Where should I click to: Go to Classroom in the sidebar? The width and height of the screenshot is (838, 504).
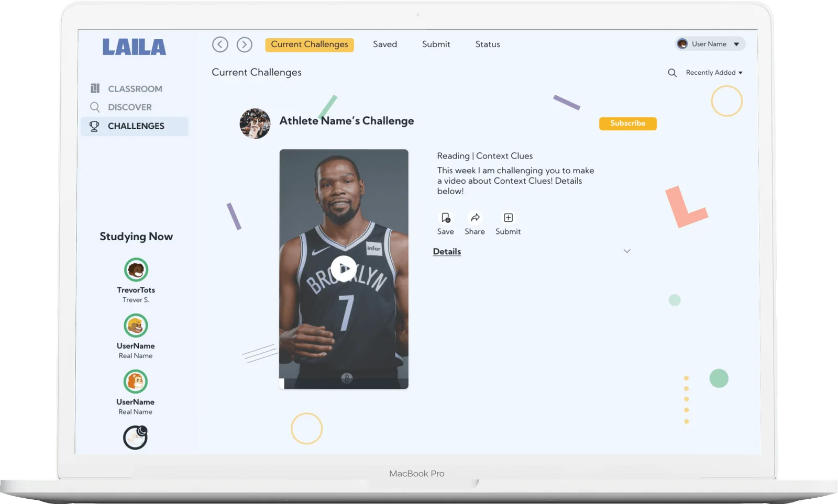point(135,89)
